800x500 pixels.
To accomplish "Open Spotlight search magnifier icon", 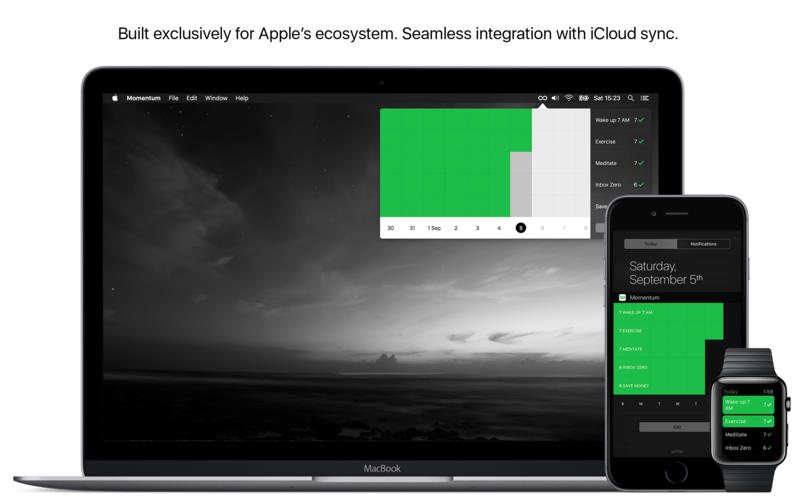I will 631,98.
